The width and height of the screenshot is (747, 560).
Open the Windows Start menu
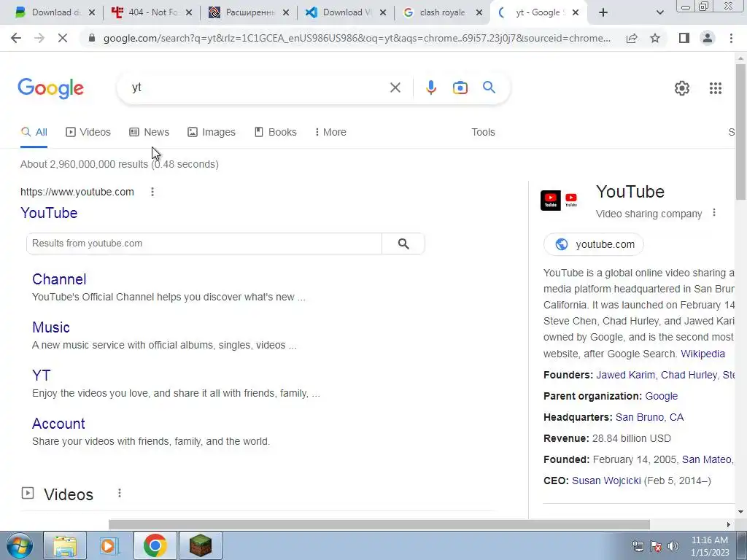[19, 545]
